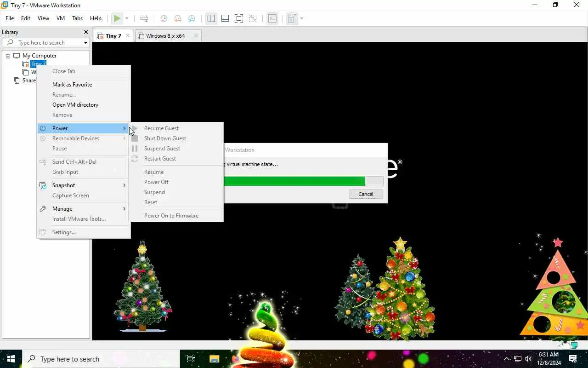The image size is (588, 368).
Task: Click Remove in the context menu
Action: (62, 115)
